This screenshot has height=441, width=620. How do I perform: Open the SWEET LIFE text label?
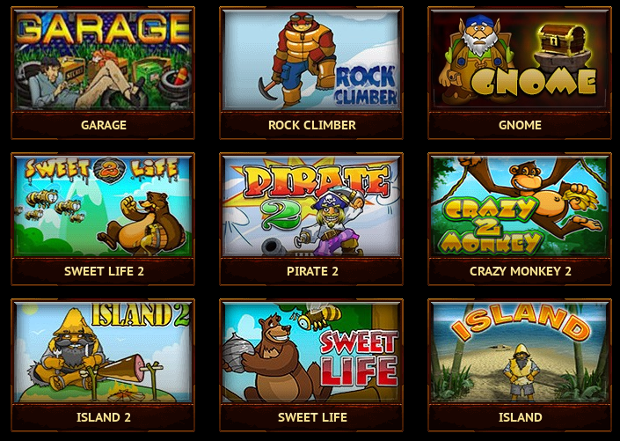pyautogui.click(x=312, y=417)
